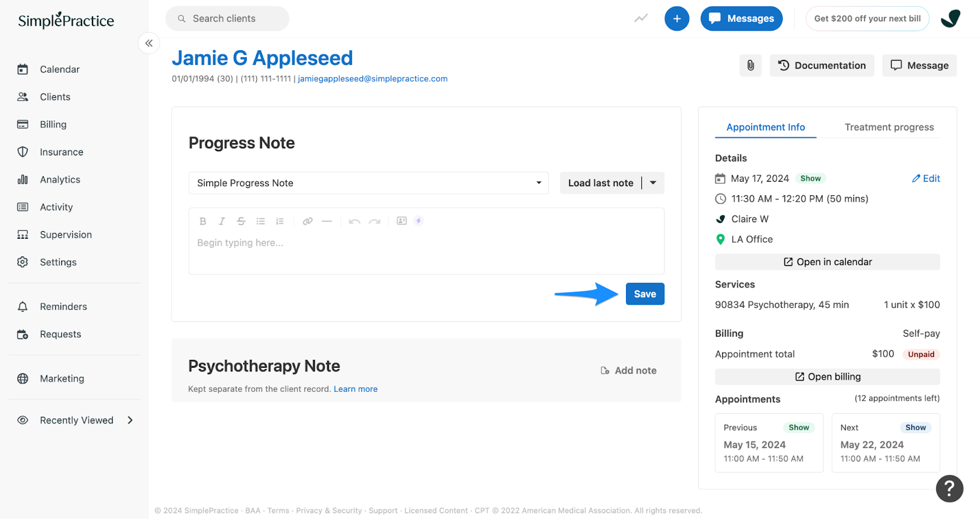Screen dimensions: 980x519
Task: Click the paperclip attachment icon
Action: 750,65
